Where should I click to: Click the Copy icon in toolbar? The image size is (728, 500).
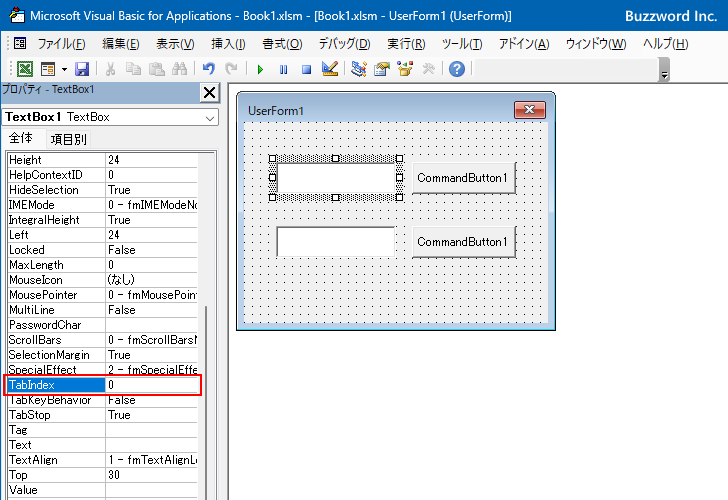pos(133,69)
